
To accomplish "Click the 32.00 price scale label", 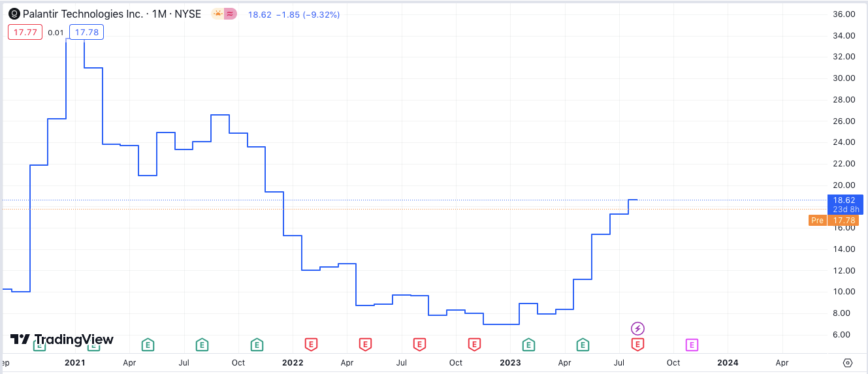I will coord(844,57).
